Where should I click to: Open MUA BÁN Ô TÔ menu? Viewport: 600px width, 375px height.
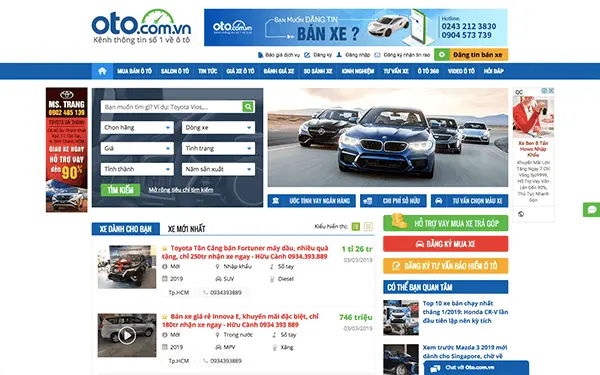(x=134, y=71)
